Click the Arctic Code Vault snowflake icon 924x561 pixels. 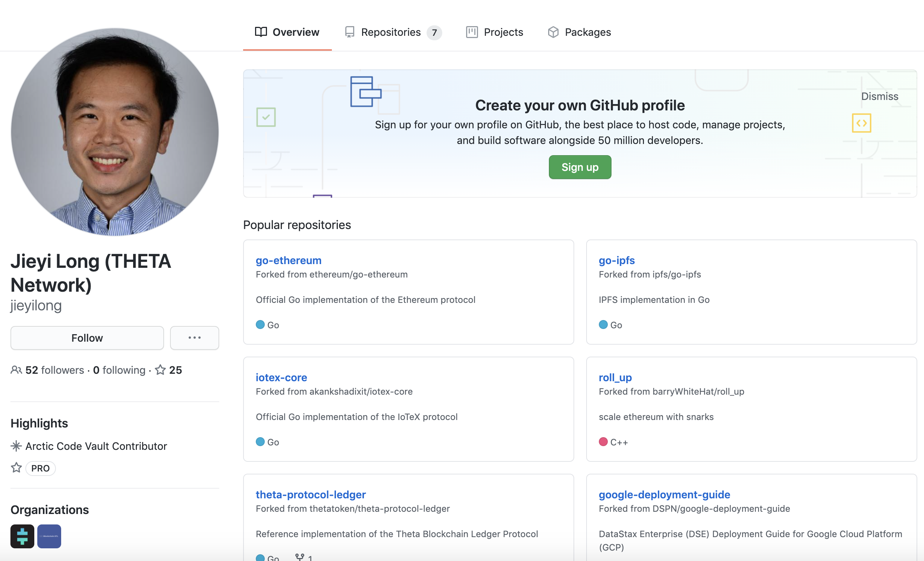pyautogui.click(x=16, y=446)
